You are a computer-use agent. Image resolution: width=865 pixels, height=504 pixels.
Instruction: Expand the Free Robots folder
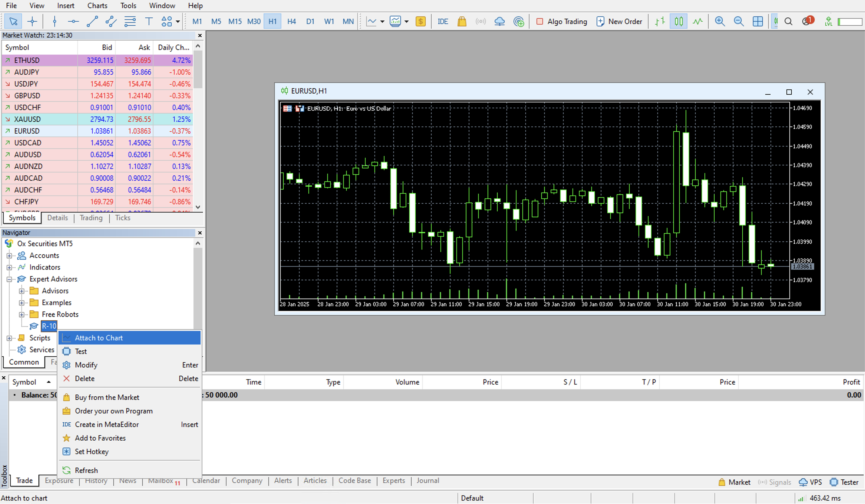pyautogui.click(x=21, y=314)
